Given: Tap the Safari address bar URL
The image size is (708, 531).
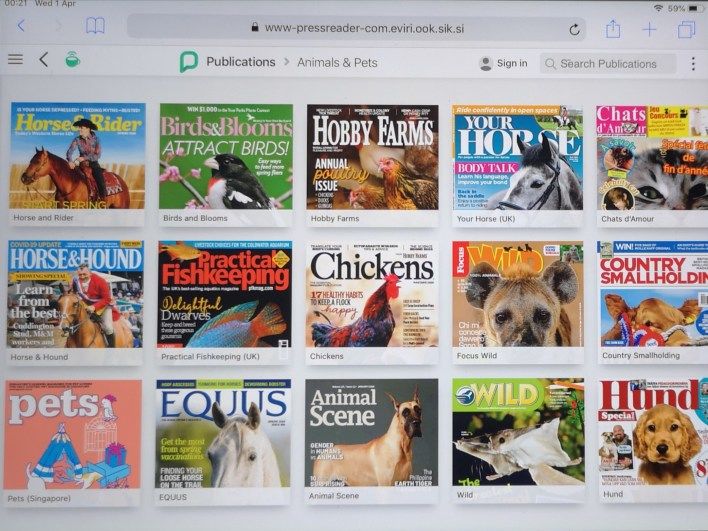Looking at the screenshot, I should (x=350, y=28).
